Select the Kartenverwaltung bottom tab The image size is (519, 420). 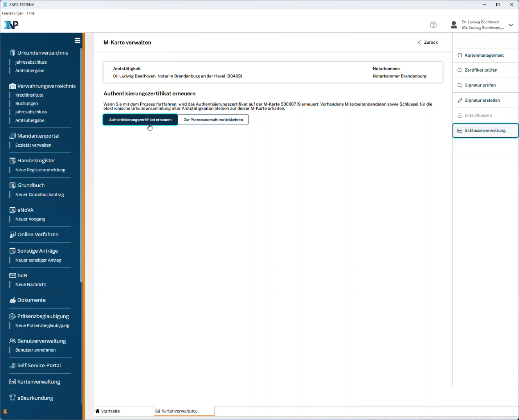point(184,411)
